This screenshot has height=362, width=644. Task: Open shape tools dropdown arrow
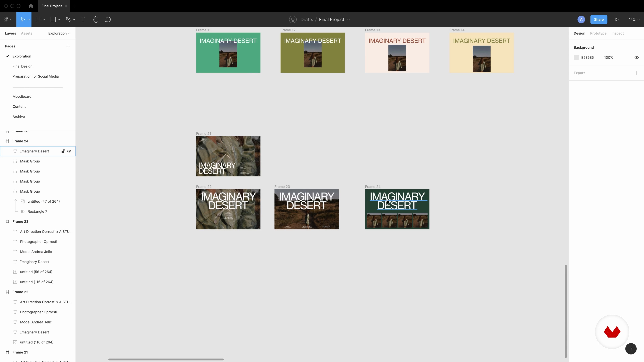pyautogui.click(x=59, y=20)
